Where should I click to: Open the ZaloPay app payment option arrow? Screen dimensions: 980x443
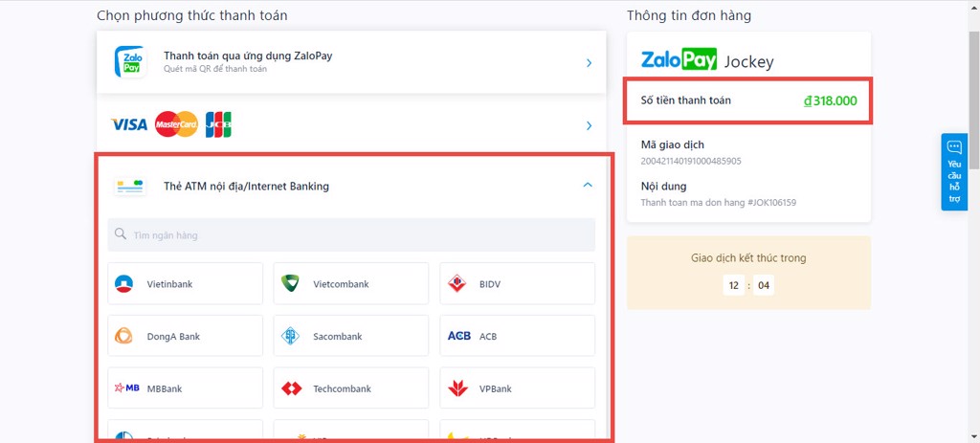coord(589,62)
